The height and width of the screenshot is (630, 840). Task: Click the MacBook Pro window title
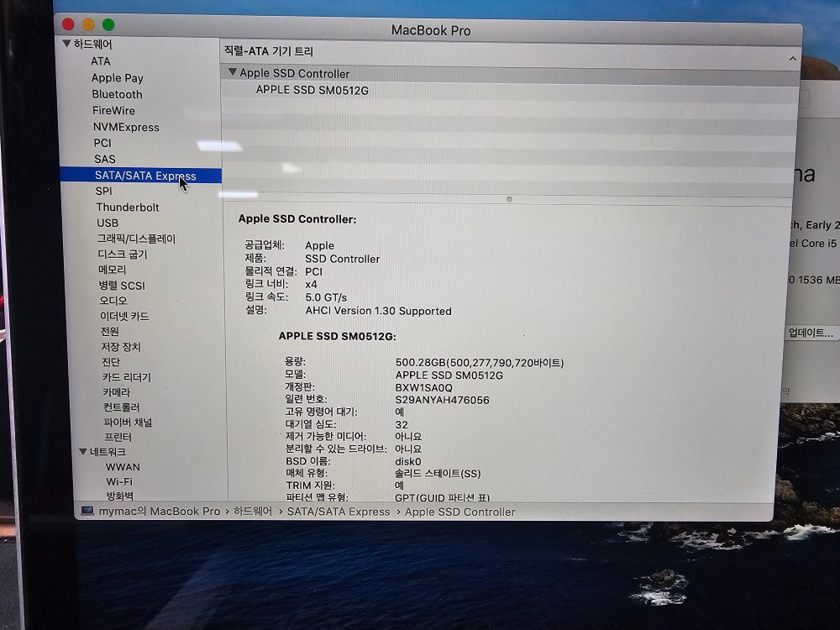tap(431, 30)
